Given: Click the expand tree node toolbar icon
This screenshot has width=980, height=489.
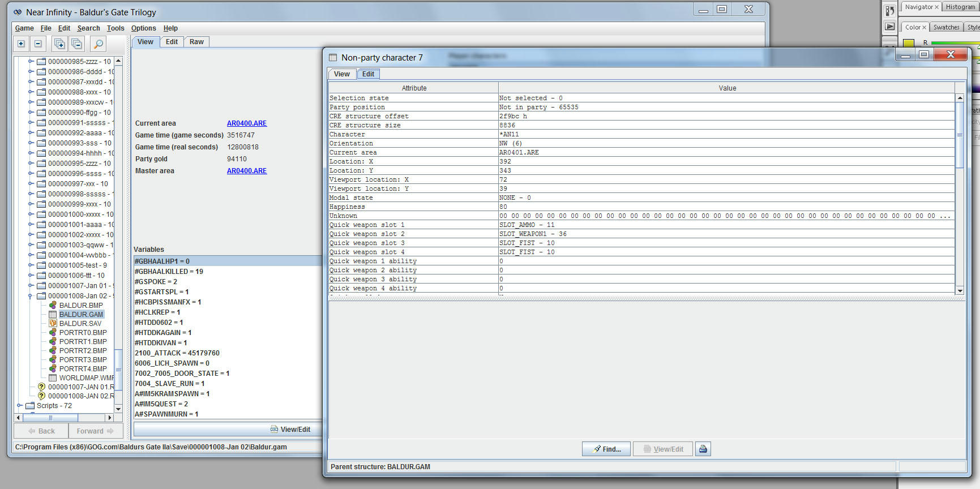Looking at the screenshot, I should click(x=21, y=44).
